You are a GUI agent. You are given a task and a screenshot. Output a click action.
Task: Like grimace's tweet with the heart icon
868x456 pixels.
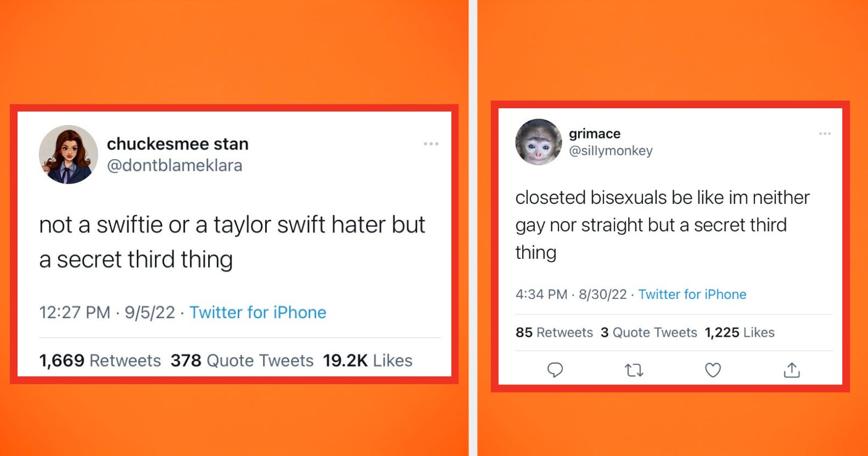tap(712, 370)
